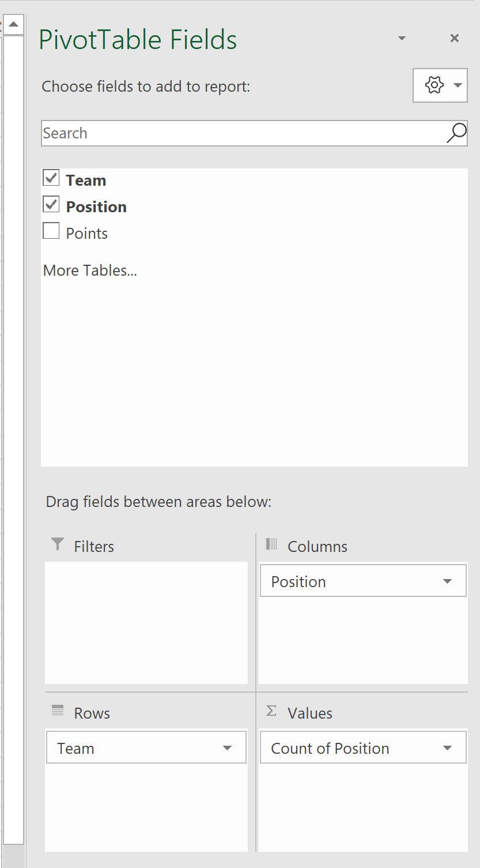Close the PivotTable Fields pane
This screenshot has width=480, height=868.
point(455,38)
